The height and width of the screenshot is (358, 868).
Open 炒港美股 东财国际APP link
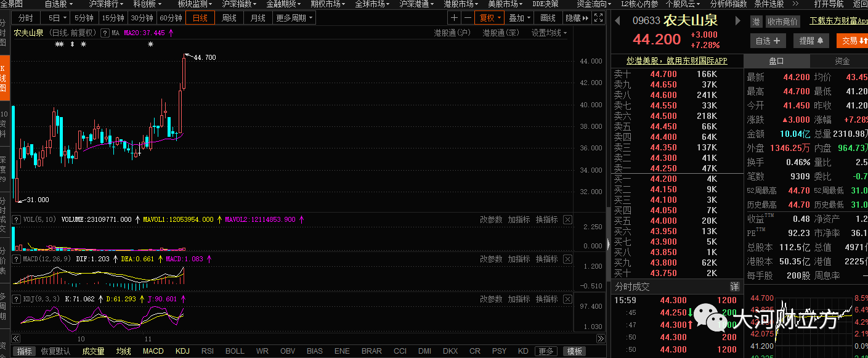coord(676,60)
